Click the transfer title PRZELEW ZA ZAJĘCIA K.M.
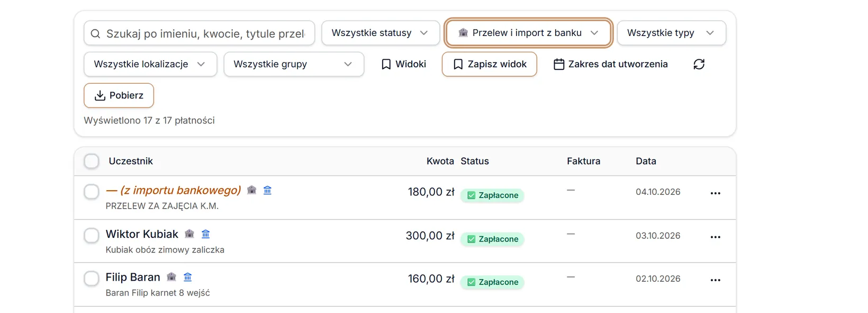The height and width of the screenshot is (313, 868). click(162, 206)
